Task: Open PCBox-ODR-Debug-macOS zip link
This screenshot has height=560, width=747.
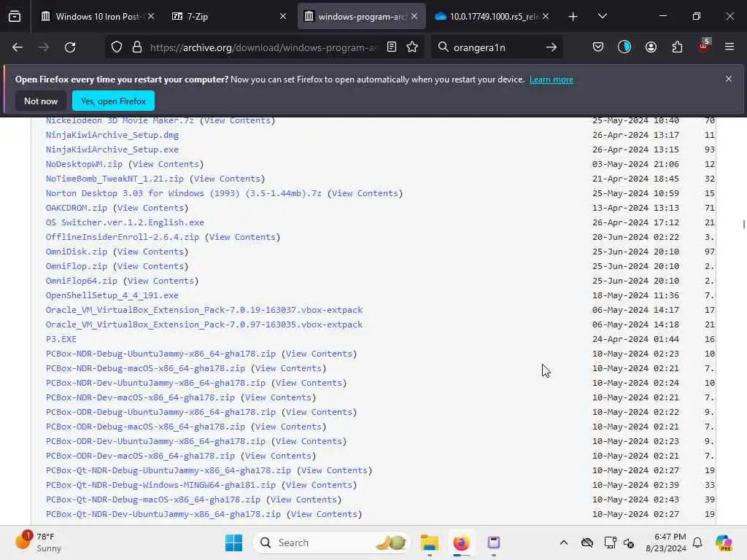Action: coord(145,427)
